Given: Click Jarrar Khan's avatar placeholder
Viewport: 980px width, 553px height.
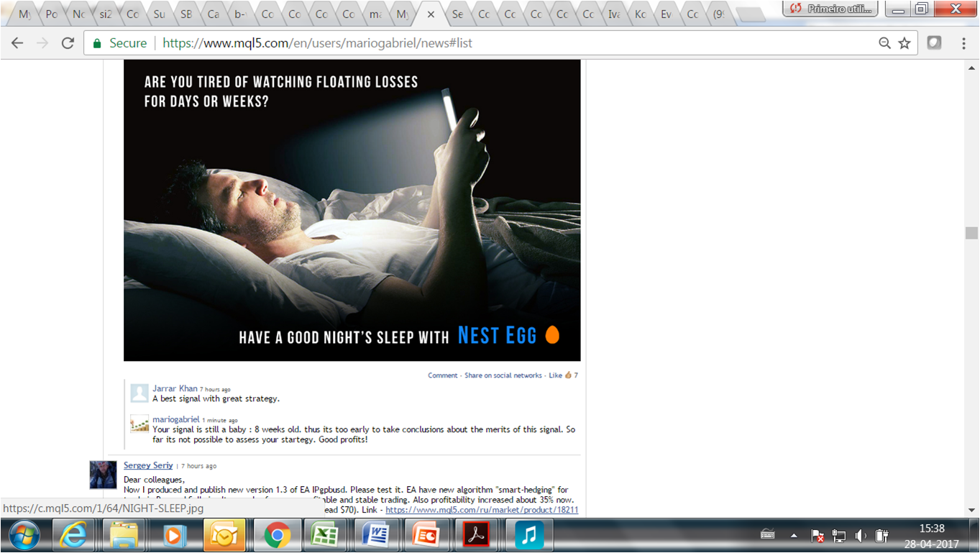Looking at the screenshot, I should pyautogui.click(x=139, y=393).
